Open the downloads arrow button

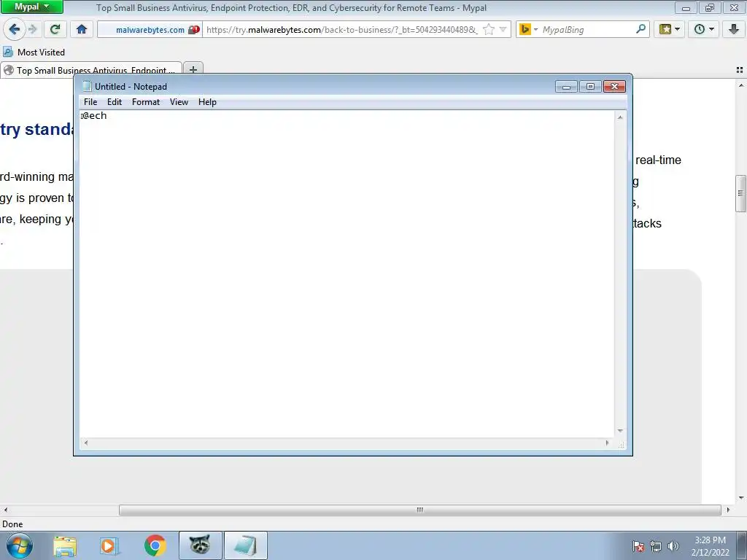pyautogui.click(x=734, y=29)
